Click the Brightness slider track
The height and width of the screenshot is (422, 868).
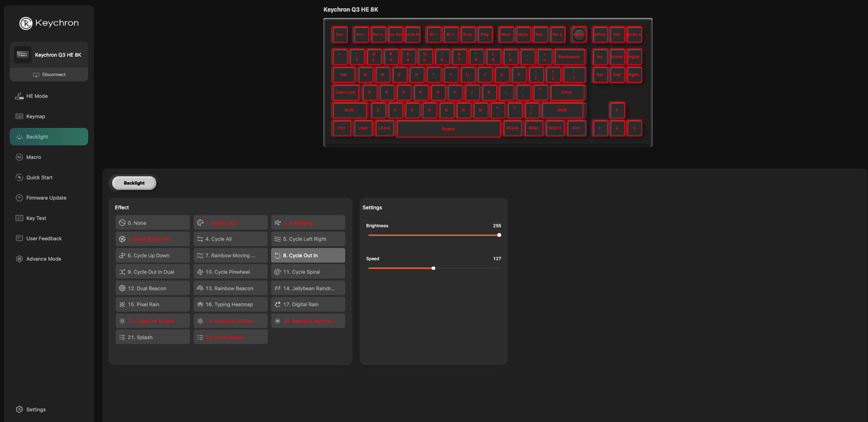[x=433, y=235]
